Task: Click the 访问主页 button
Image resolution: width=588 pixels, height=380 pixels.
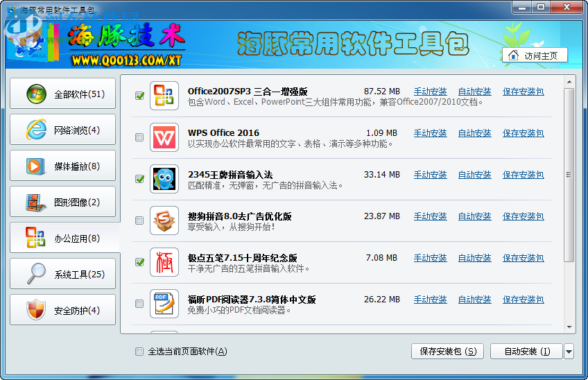Action: [535, 55]
